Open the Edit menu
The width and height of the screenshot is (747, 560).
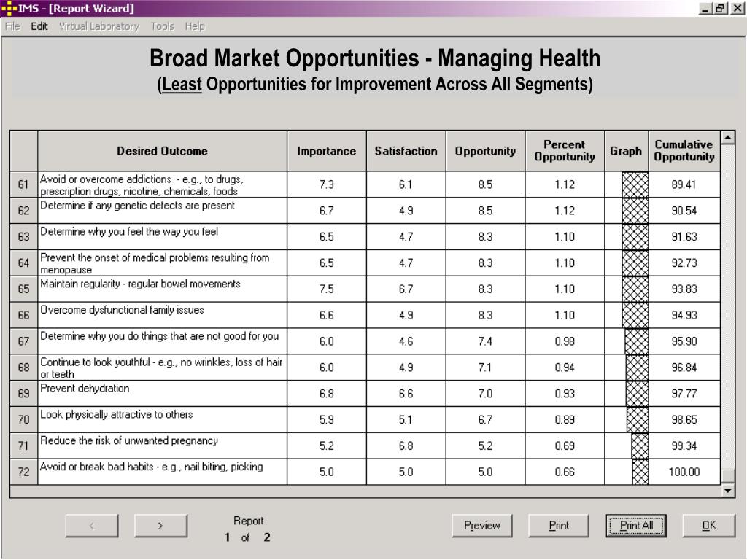[39, 26]
